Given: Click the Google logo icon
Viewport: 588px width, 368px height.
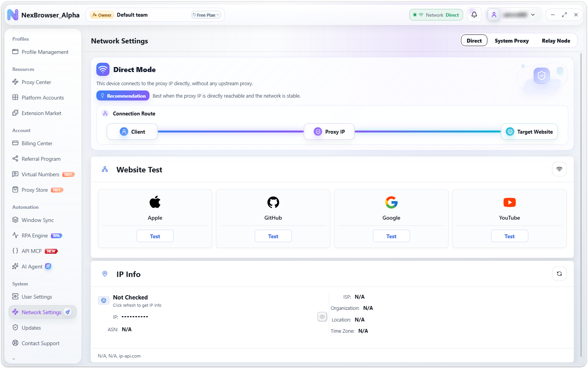Looking at the screenshot, I should pyautogui.click(x=391, y=202).
